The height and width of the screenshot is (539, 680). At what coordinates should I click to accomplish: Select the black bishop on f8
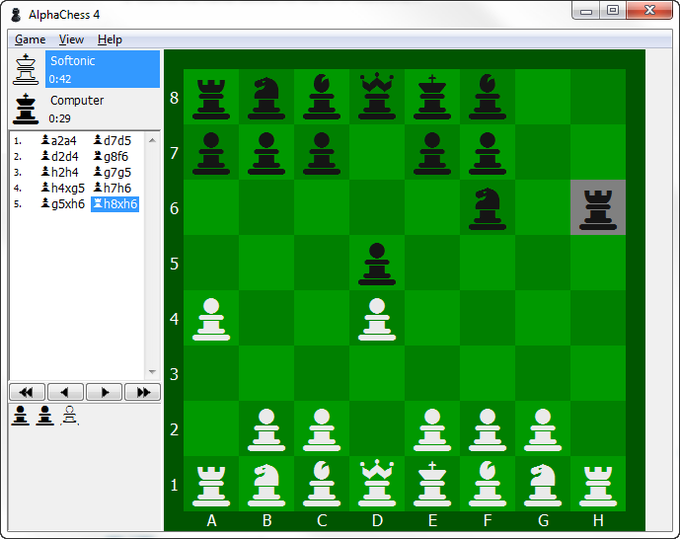coord(487,97)
